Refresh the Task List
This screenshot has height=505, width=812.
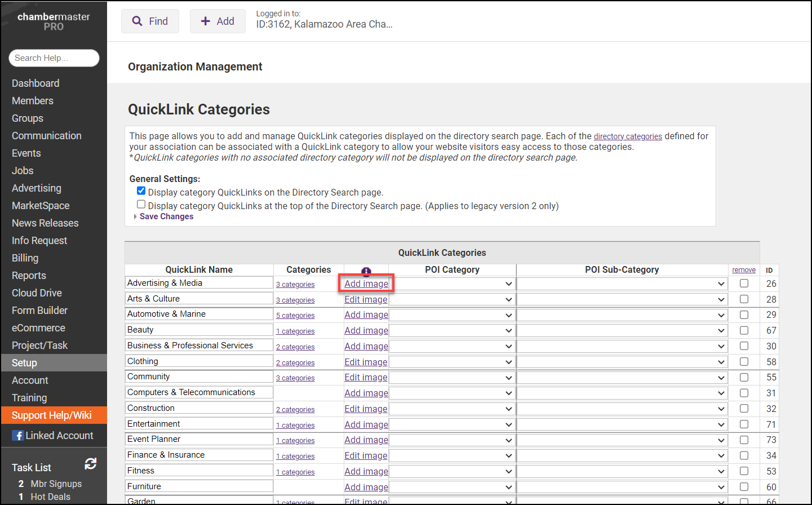point(91,463)
